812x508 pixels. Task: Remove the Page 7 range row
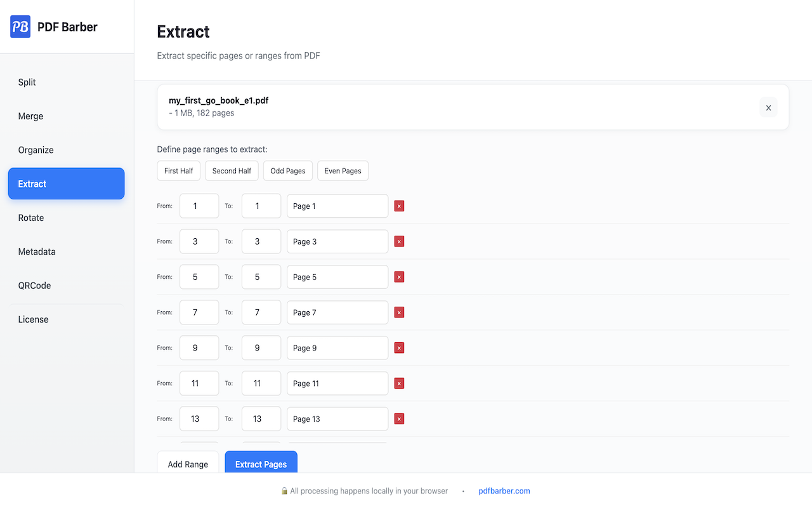[398, 312]
